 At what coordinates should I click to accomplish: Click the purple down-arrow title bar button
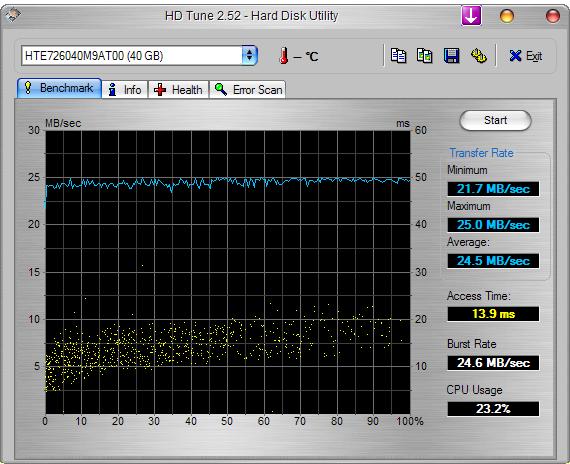click(471, 16)
